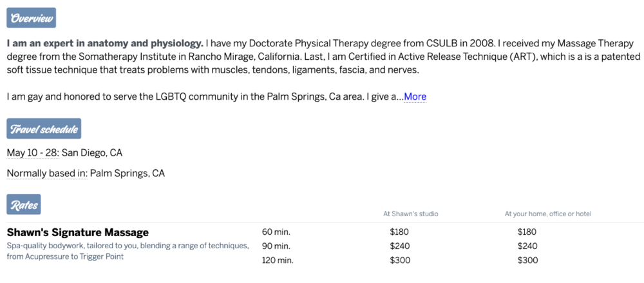The image size is (644, 283).
Task: Click the Shawn's Signature Massage title
Action: click(77, 232)
